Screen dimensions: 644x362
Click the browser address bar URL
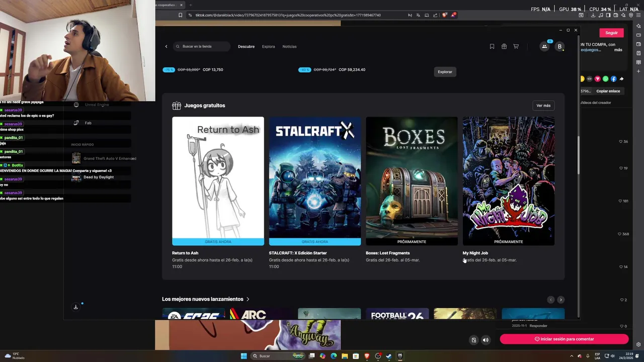pos(288,15)
